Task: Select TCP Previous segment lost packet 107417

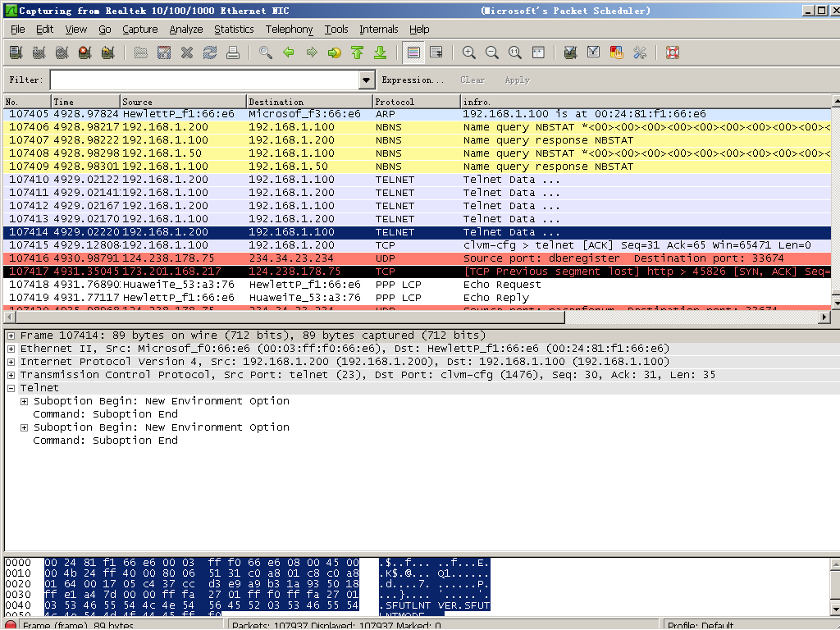Action: [x=418, y=272]
